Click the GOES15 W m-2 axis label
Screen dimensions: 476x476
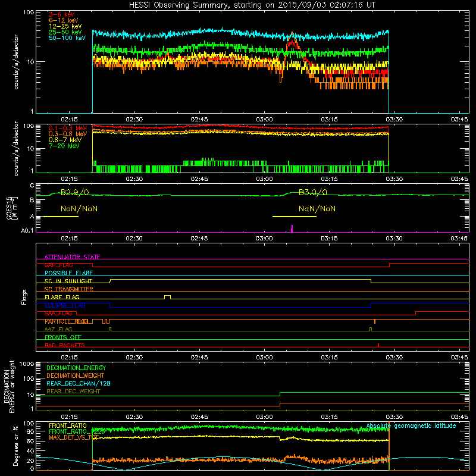12,208
